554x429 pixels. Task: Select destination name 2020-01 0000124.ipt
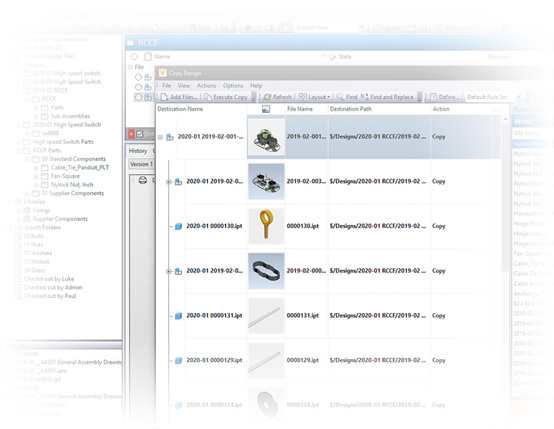click(x=214, y=405)
